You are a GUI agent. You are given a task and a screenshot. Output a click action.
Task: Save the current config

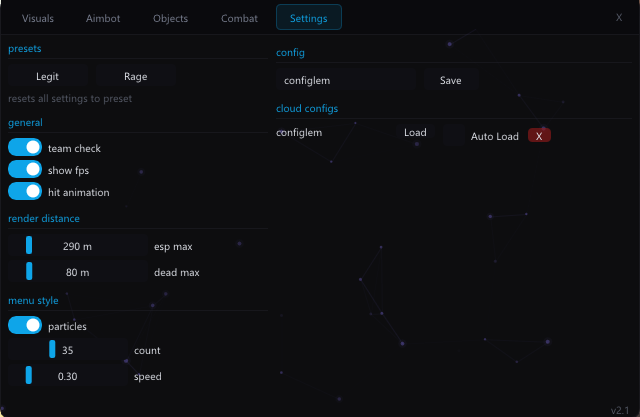click(x=450, y=80)
